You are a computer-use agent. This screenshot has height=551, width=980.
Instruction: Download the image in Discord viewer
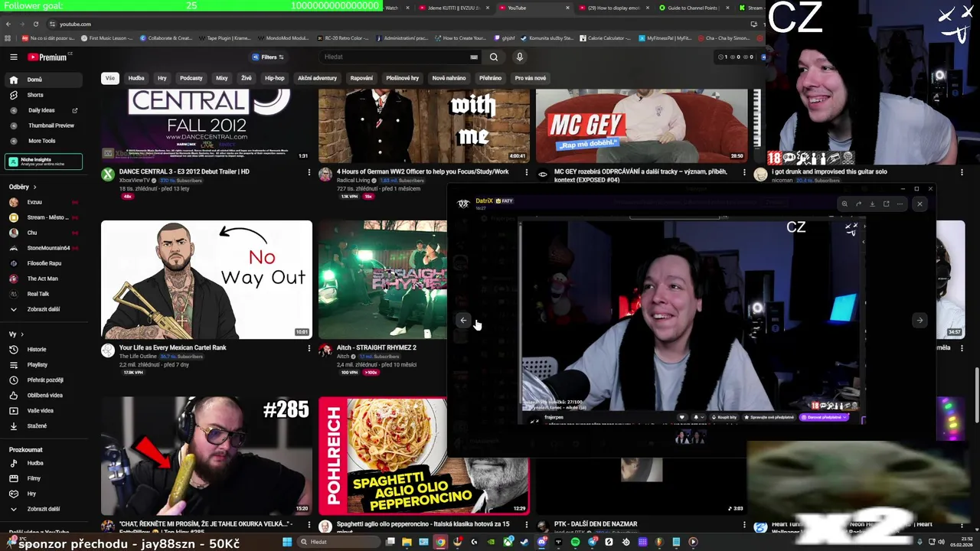tap(872, 204)
